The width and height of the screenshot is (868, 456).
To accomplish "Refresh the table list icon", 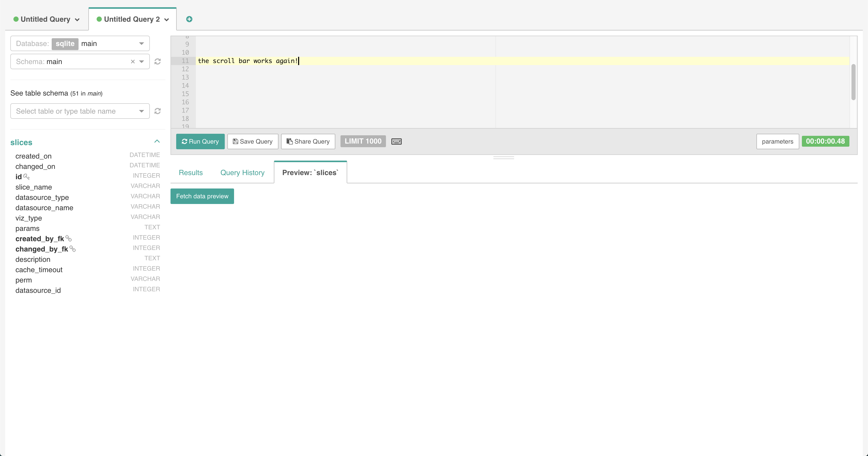I will tap(157, 111).
